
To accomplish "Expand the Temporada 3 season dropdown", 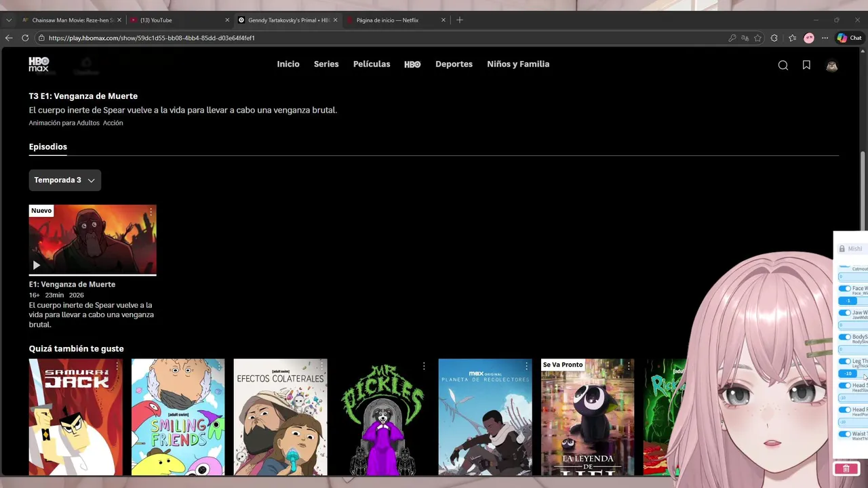I will [64, 180].
